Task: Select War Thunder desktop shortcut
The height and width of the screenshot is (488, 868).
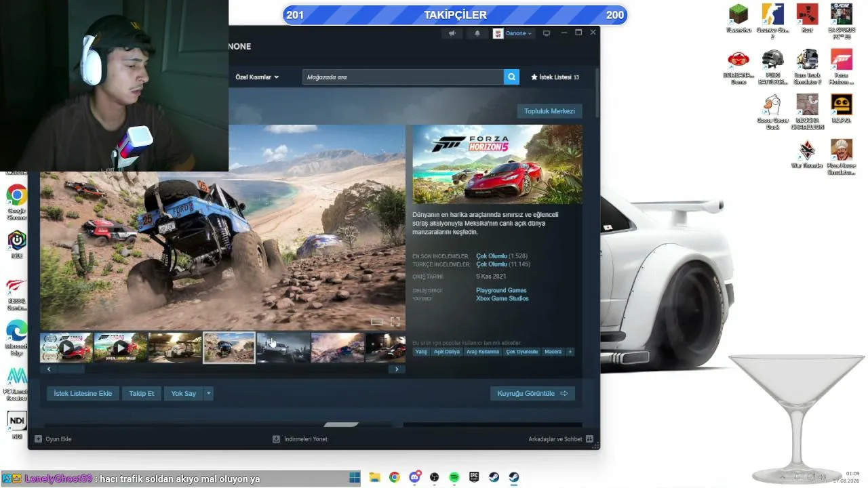Action: [807, 154]
